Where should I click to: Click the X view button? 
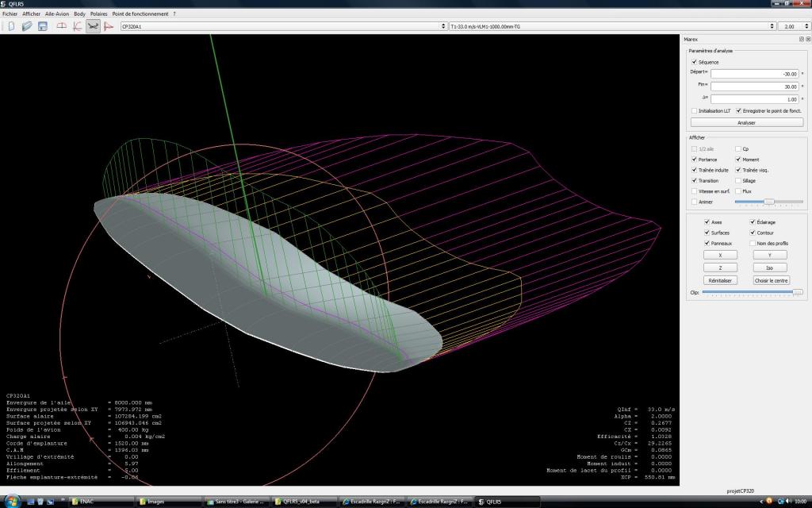(720, 255)
